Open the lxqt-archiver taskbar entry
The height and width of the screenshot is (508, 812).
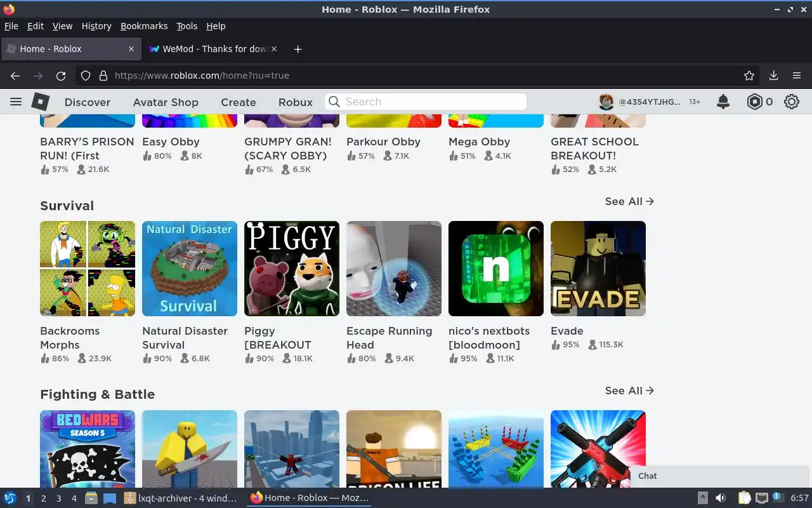[x=181, y=498]
